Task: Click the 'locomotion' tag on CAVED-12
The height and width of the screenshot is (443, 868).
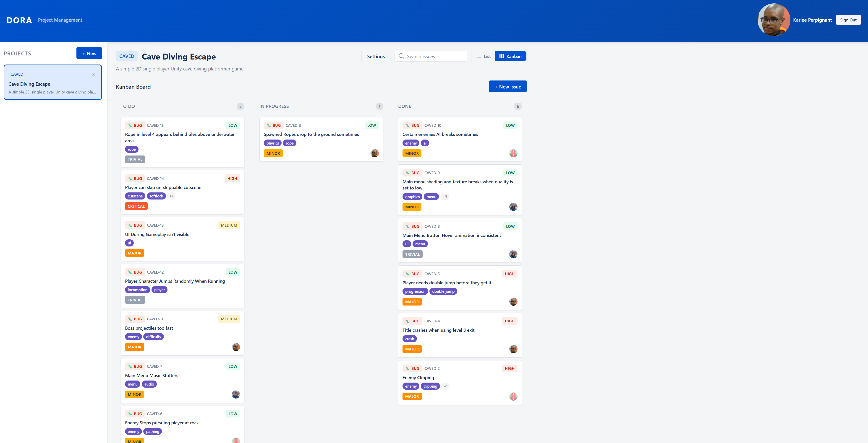Action: coord(137,290)
